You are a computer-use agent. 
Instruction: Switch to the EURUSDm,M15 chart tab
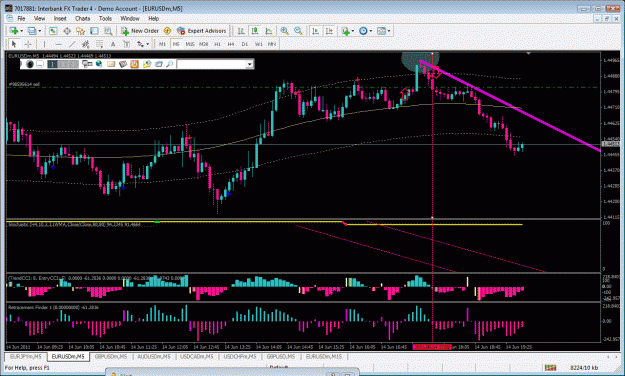click(324, 356)
